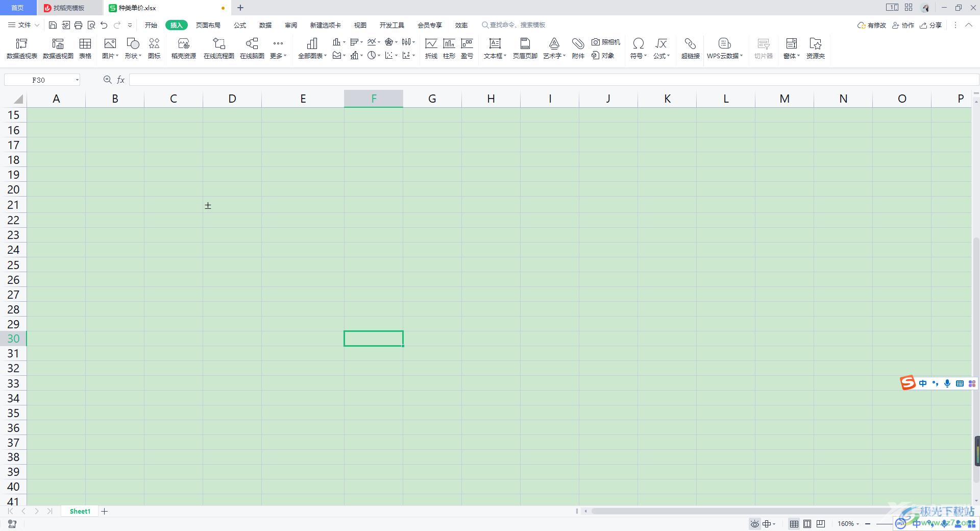Insert a line sparkline (折线)

(431, 49)
